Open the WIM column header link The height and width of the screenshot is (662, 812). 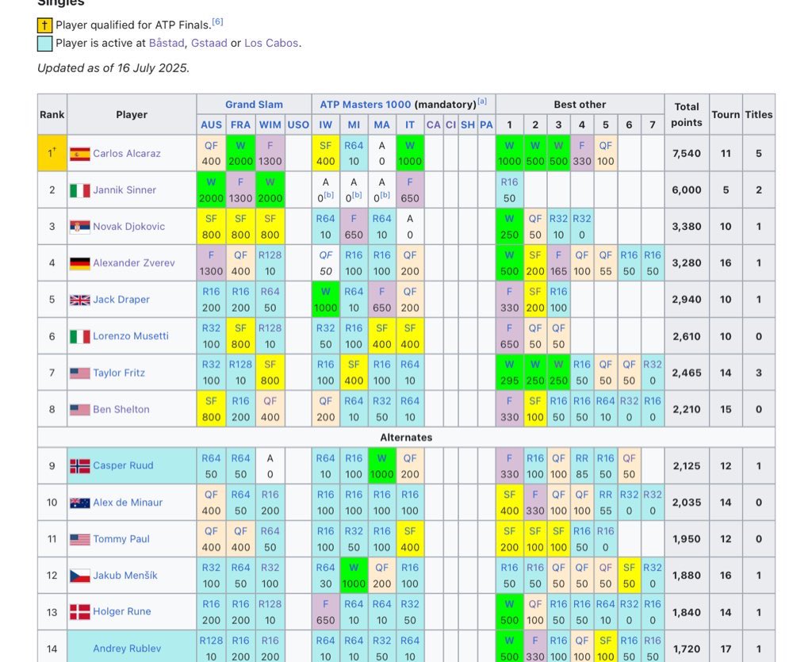click(270, 124)
